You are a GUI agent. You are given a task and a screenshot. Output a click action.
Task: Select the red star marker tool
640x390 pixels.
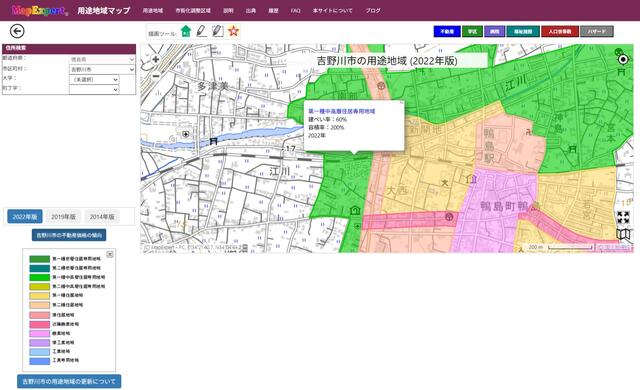click(x=233, y=31)
